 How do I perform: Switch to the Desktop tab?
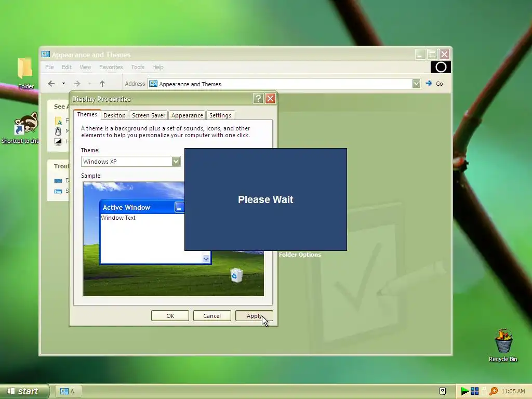tap(114, 115)
